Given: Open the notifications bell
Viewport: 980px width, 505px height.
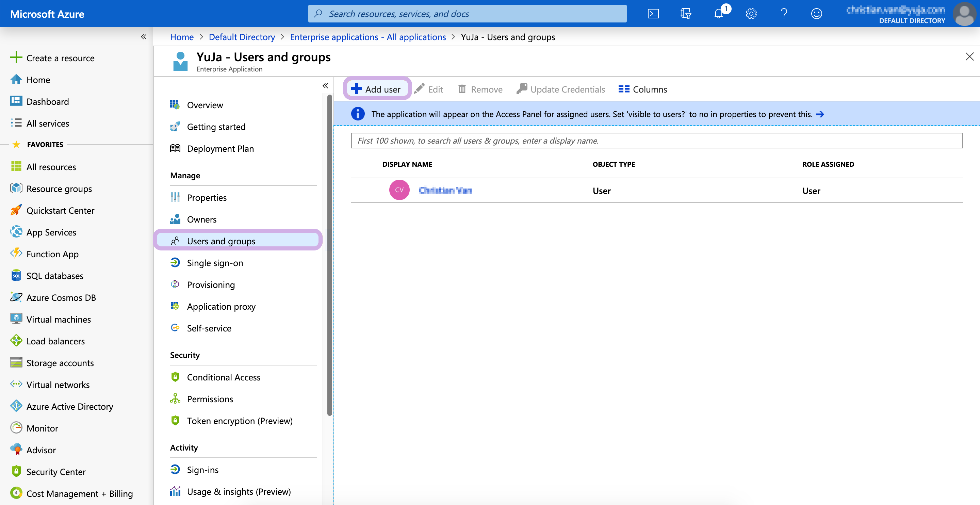Looking at the screenshot, I should [718, 14].
